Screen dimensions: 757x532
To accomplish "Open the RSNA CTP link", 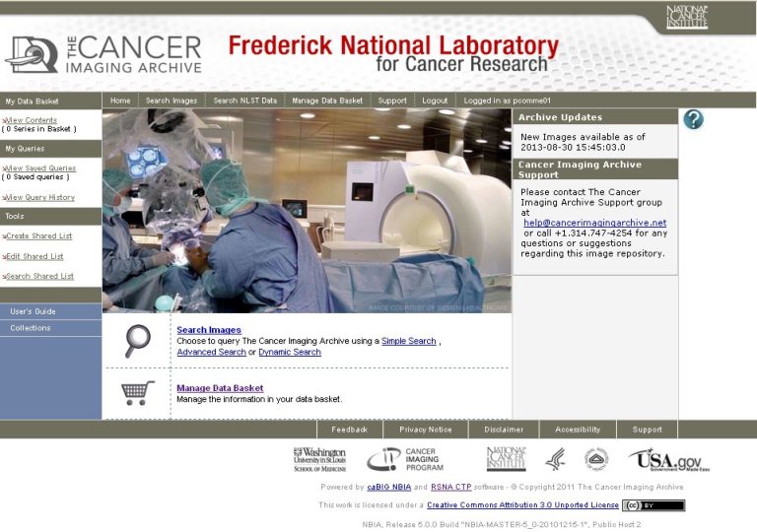I will coord(450,487).
